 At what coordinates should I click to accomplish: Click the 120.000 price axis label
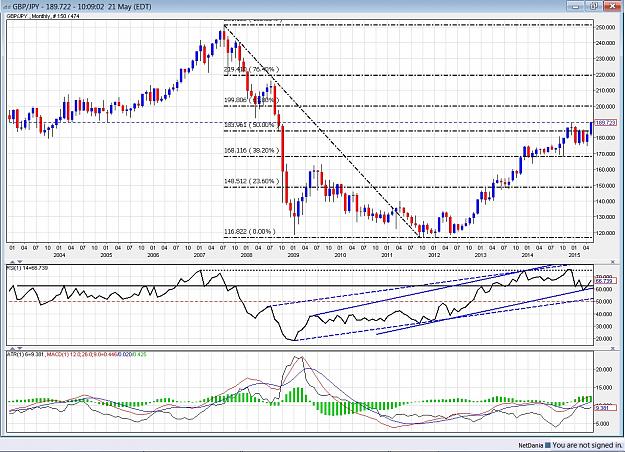pos(605,233)
